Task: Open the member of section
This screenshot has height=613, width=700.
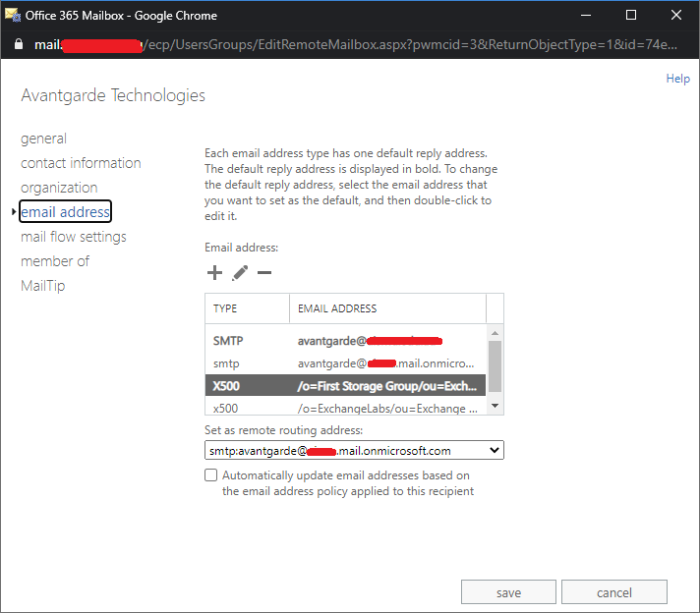Action: click(55, 261)
